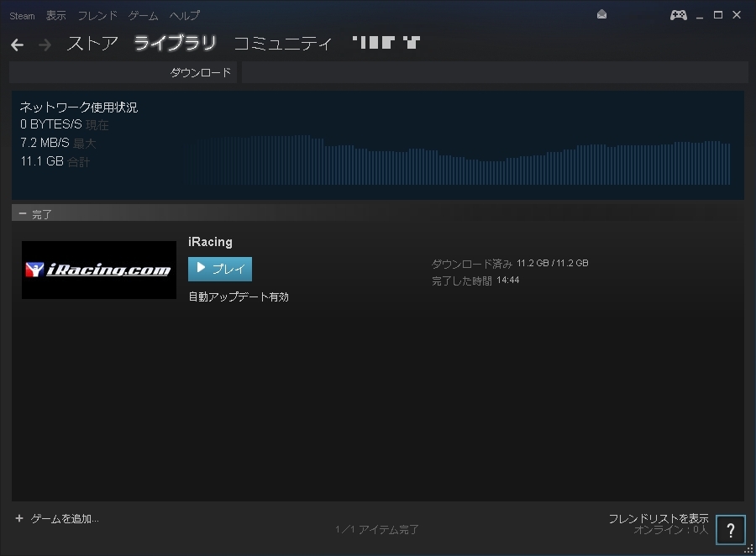Close the Steam window
The width and height of the screenshot is (756, 556).
[736, 15]
